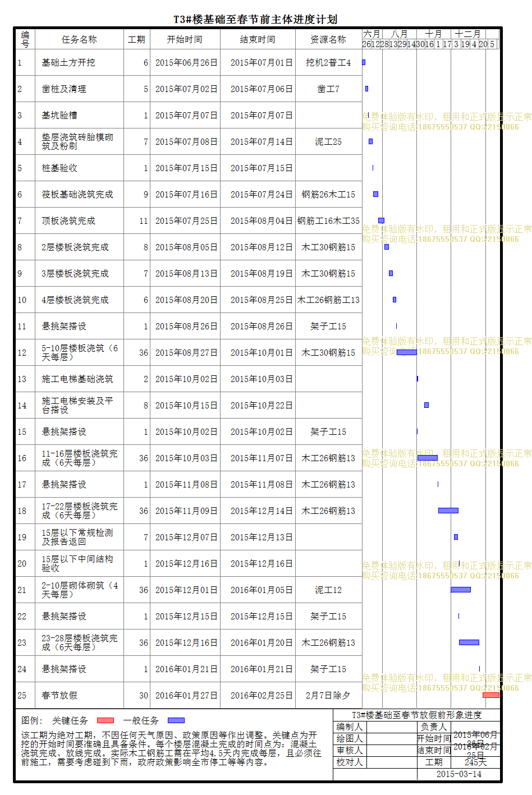Select the 八月 month header in timeline
The width and height of the screenshot is (532, 795).
(x=400, y=34)
